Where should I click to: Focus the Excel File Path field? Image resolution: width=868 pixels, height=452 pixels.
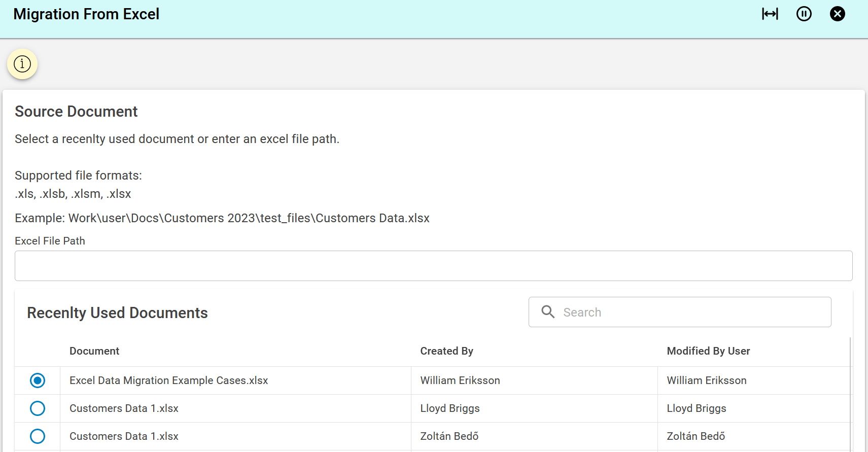tap(433, 266)
